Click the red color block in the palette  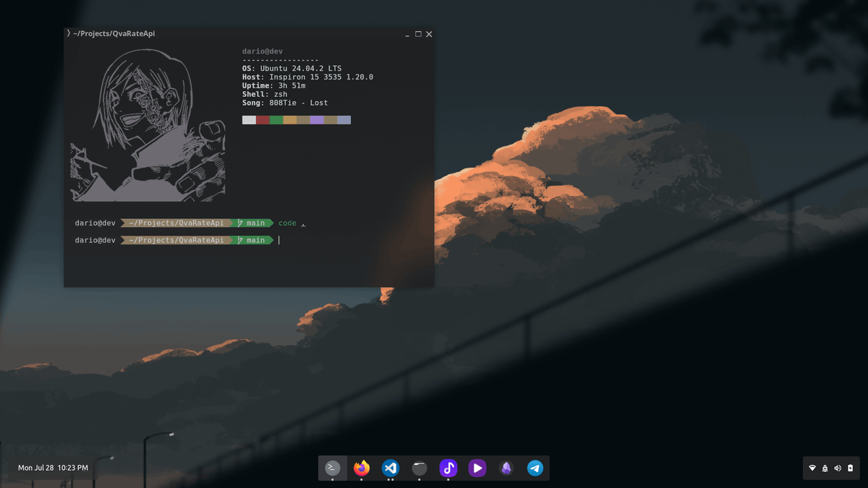(x=263, y=120)
